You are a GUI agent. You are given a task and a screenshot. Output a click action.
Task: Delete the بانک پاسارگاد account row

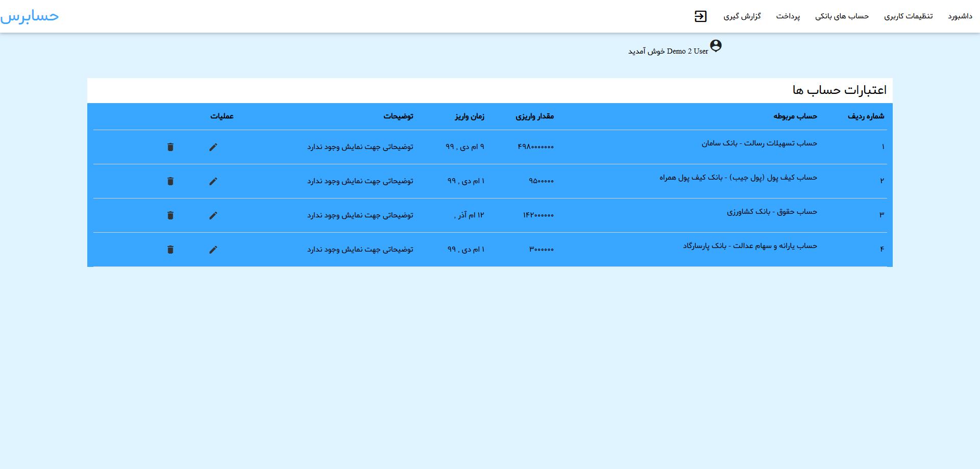click(x=170, y=250)
